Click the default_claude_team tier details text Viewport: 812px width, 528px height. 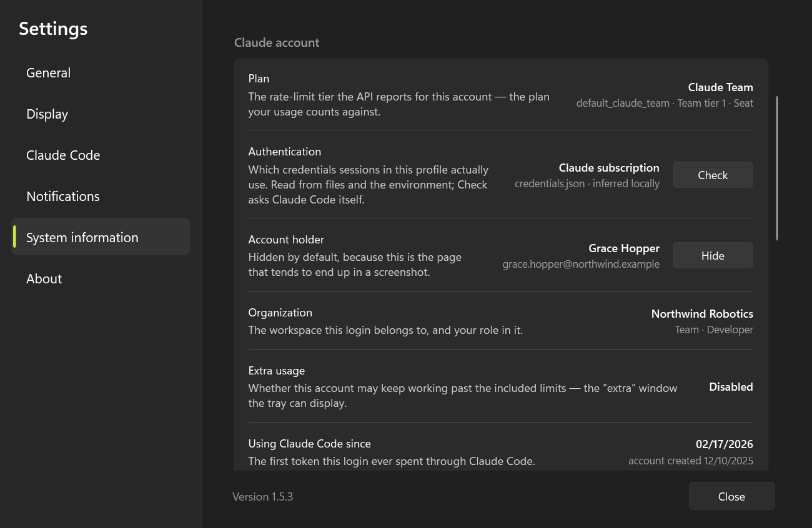point(665,104)
